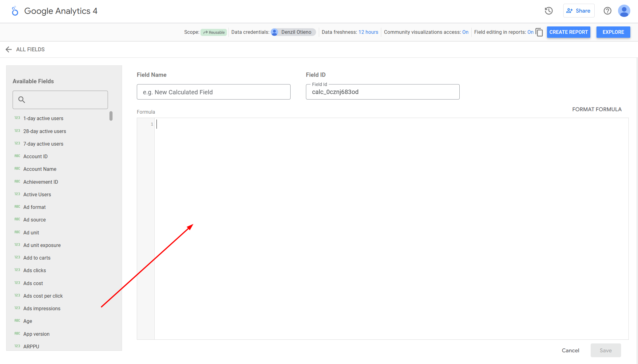Click the number type icon beside 1-day active users

17,118
